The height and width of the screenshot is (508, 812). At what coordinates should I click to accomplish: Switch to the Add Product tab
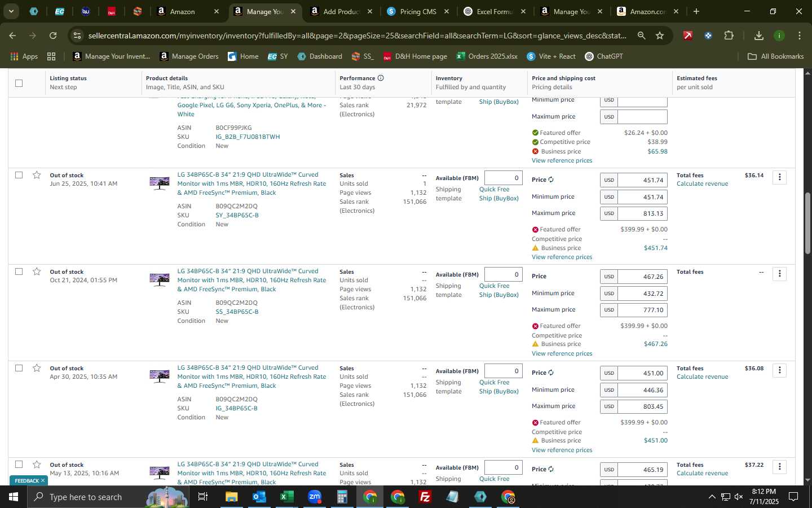point(341,11)
